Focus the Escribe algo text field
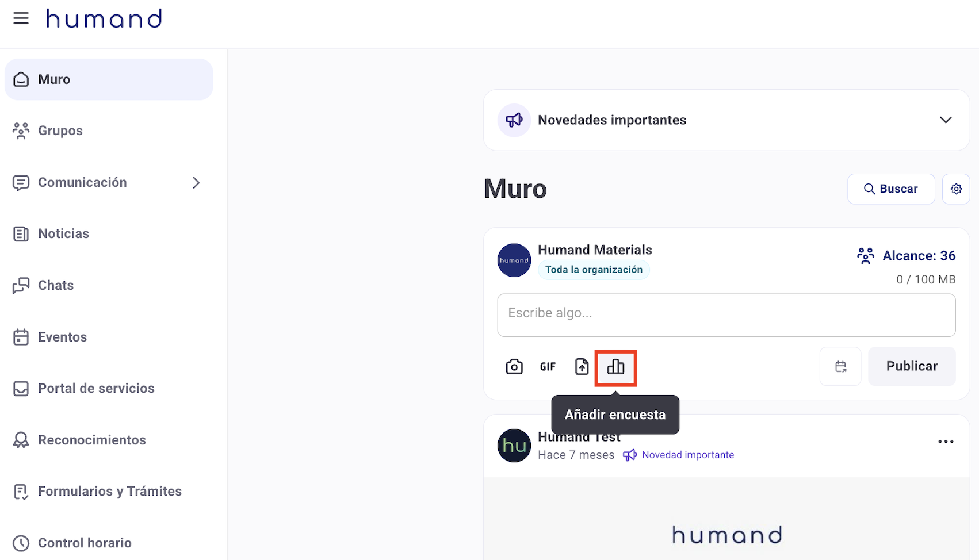 [x=726, y=315]
